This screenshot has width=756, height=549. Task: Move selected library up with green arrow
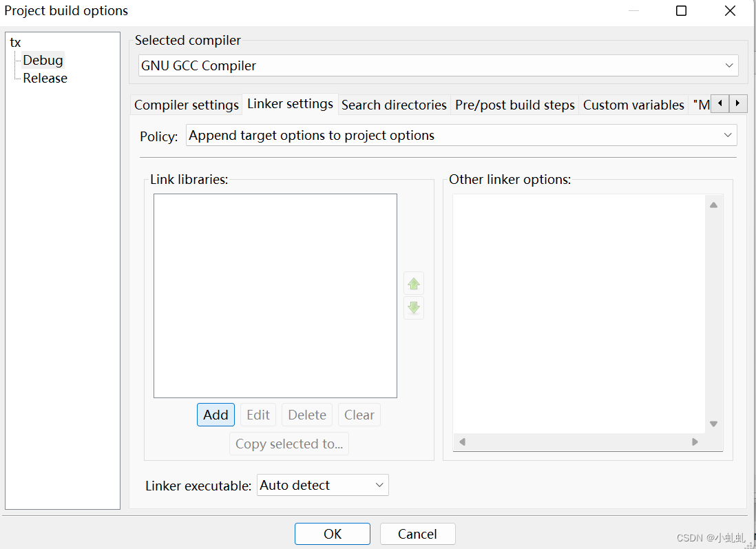[414, 284]
